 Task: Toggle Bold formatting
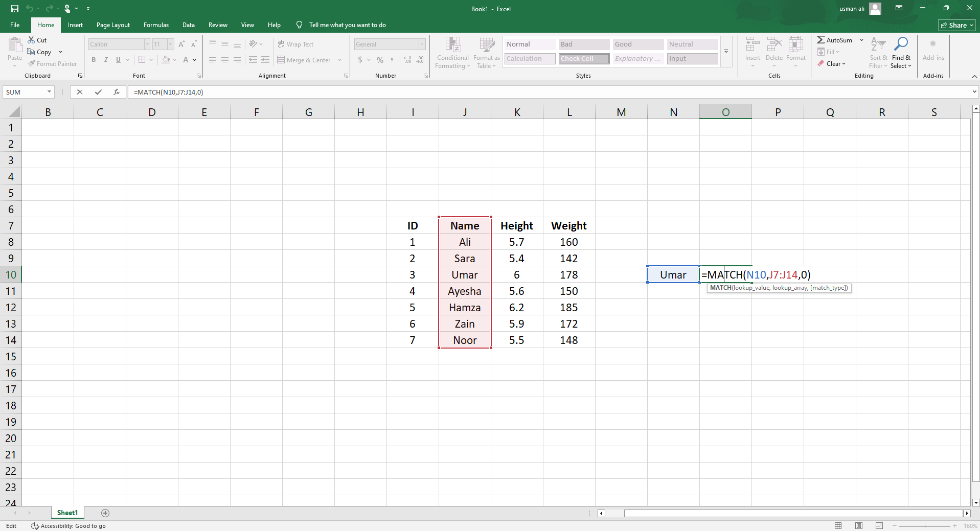tap(94, 60)
